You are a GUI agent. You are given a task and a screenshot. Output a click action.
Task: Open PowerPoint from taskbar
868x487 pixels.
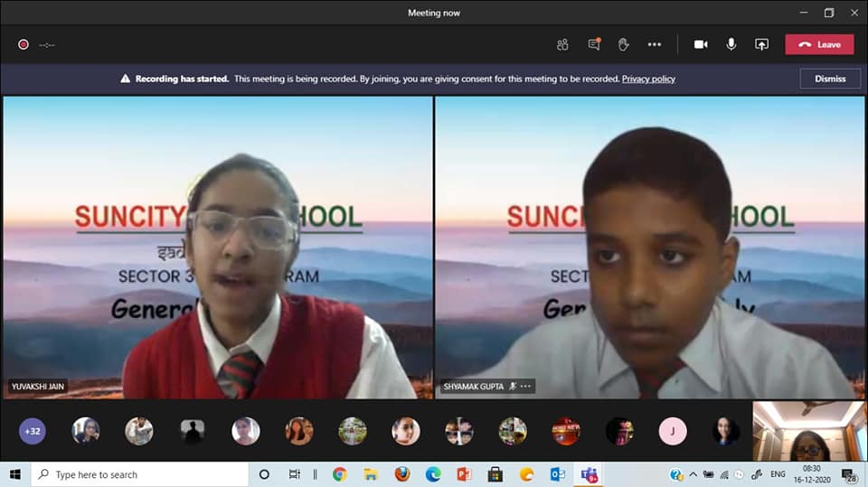(464, 474)
